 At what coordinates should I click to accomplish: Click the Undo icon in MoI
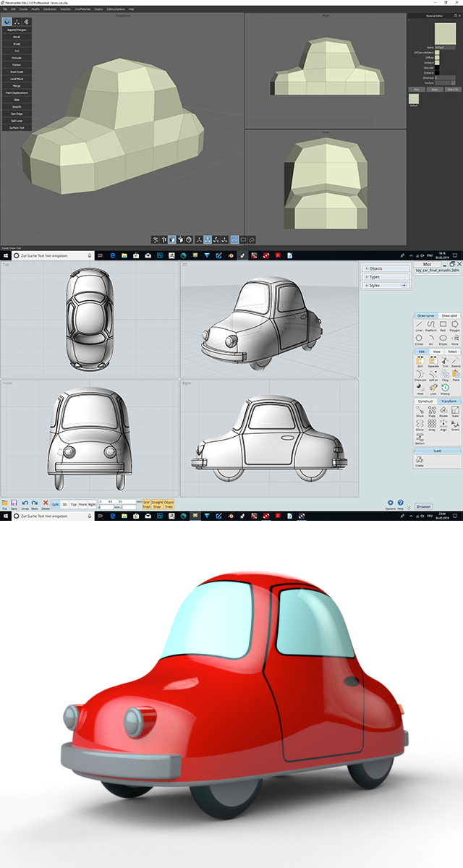(25, 504)
